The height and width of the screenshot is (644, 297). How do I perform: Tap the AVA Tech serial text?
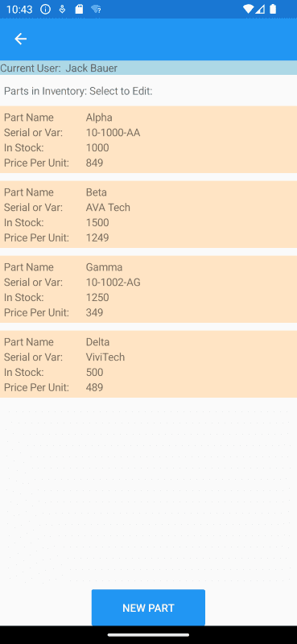tap(108, 208)
